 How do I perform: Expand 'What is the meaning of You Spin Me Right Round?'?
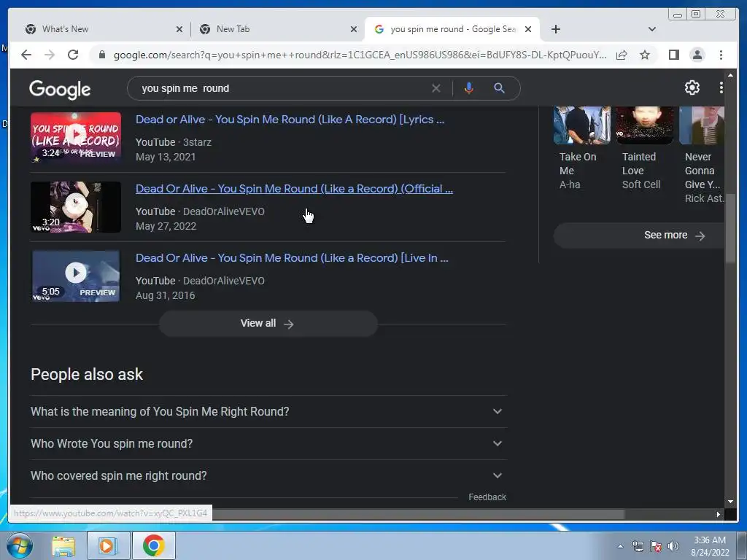[x=268, y=411]
